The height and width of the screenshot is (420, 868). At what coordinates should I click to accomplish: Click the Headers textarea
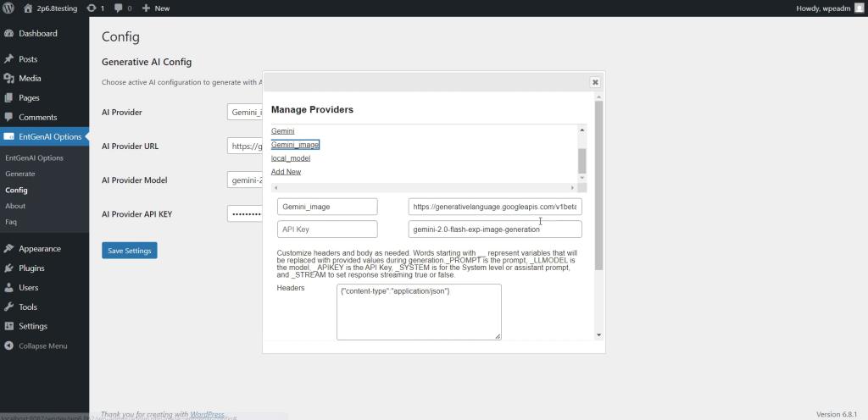(x=419, y=312)
